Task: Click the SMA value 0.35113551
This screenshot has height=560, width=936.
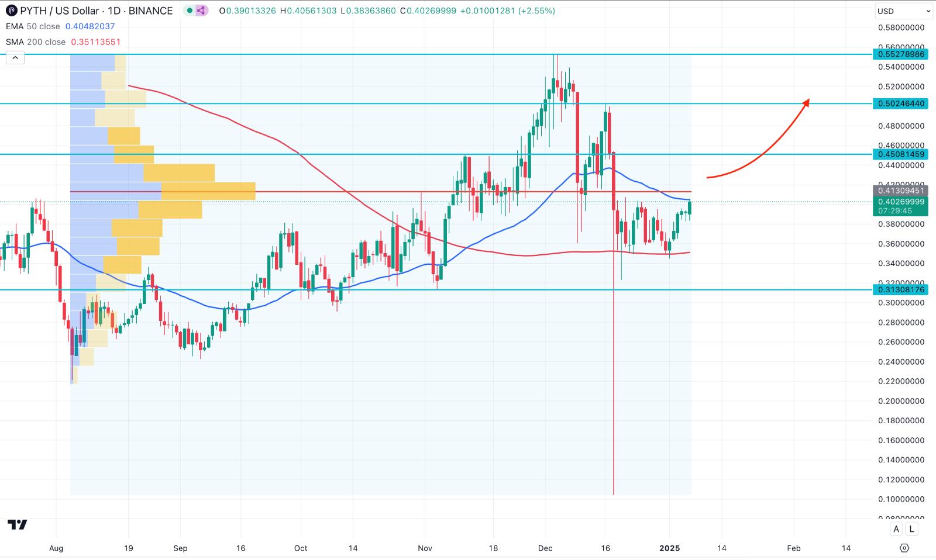Action: pos(96,42)
